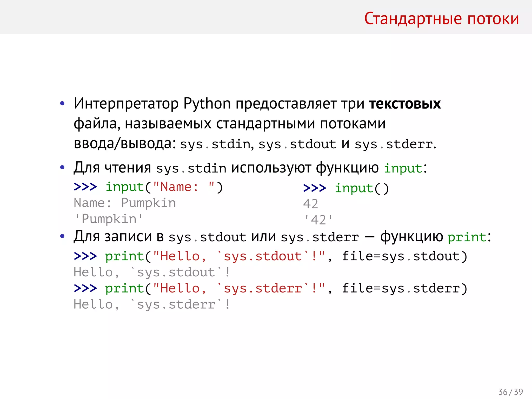Click the output "Hello, `sys.stderr`!"
532x399 pixels.
pyautogui.click(x=152, y=305)
